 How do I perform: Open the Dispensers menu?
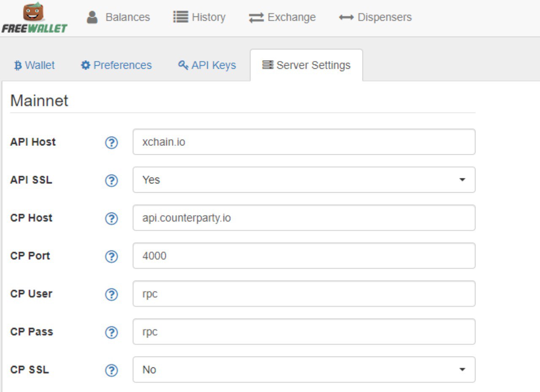[x=375, y=17]
